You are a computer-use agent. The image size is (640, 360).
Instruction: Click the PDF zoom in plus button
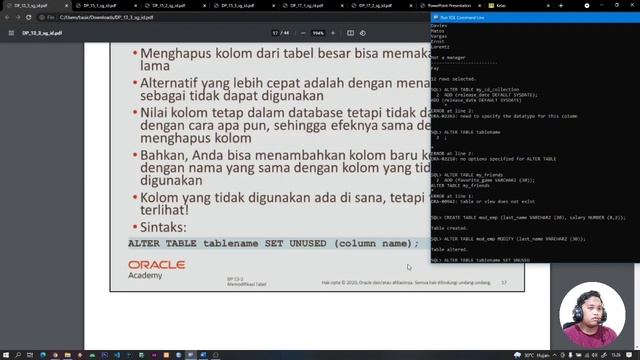tap(333, 33)
